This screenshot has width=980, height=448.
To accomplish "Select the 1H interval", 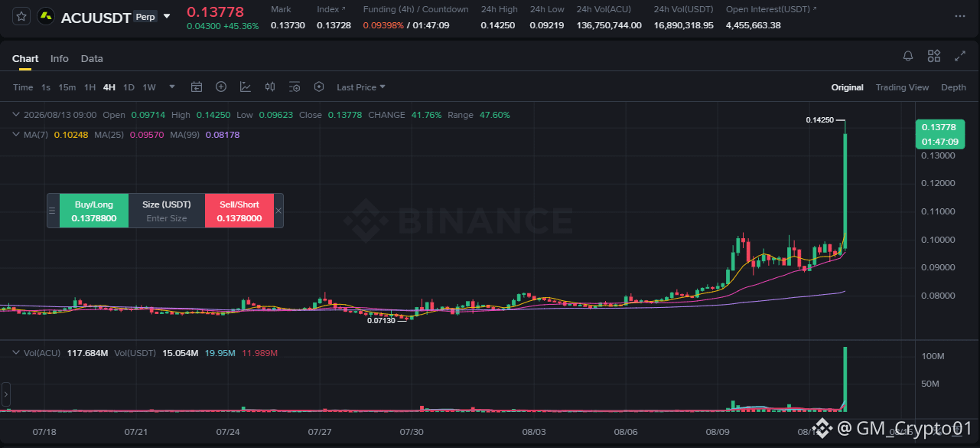I will 90,87.
